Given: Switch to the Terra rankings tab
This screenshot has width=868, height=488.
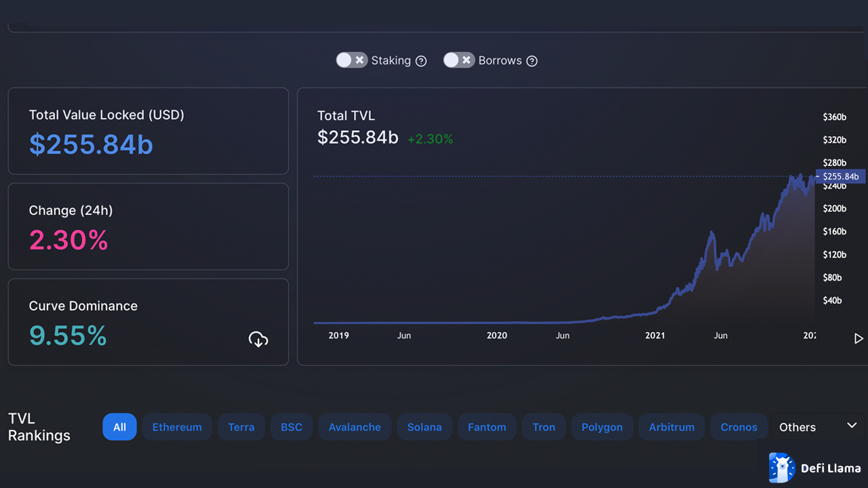Looking at the screenshot, I should (x=241, y=427).
